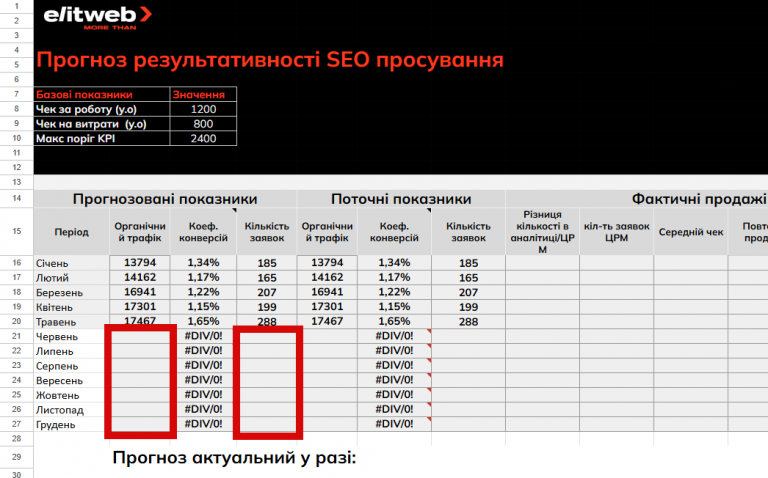Click the 'Прогнозовані показники' section header
This screenshot has width=768, height=478.
click(165, 199)
